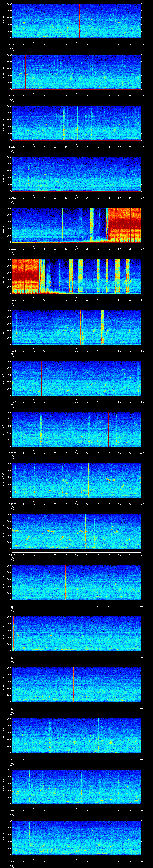The image size is (153, 868).
Task: Click the spectrogram panel starting at 16:02:00
Action: tap(76, 72)
